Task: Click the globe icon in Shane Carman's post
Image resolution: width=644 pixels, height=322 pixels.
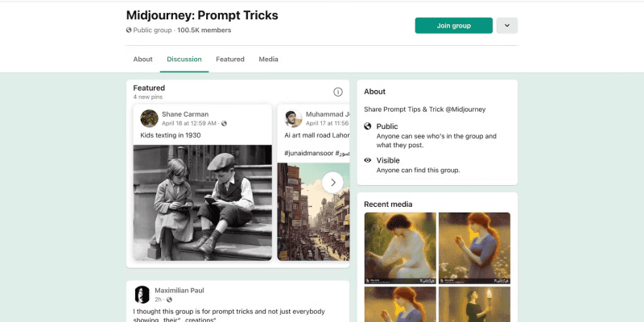Action: coord(224,123)
